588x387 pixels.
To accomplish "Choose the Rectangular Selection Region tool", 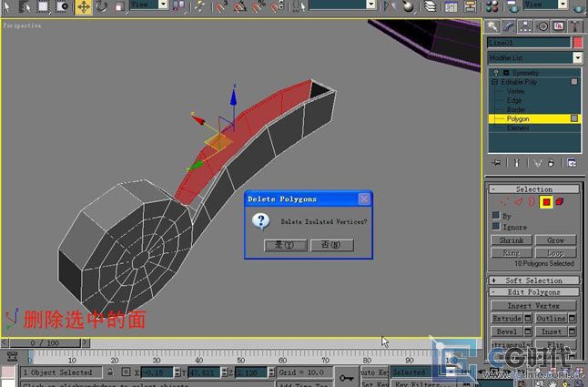I will click(43, 6).
